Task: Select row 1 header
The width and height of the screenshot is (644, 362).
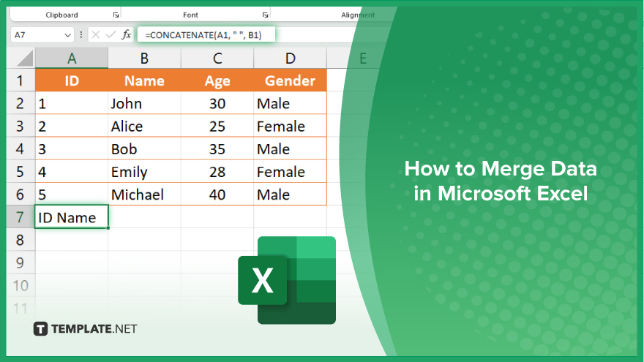Action: pyautogui.click(x=20, y=80)
